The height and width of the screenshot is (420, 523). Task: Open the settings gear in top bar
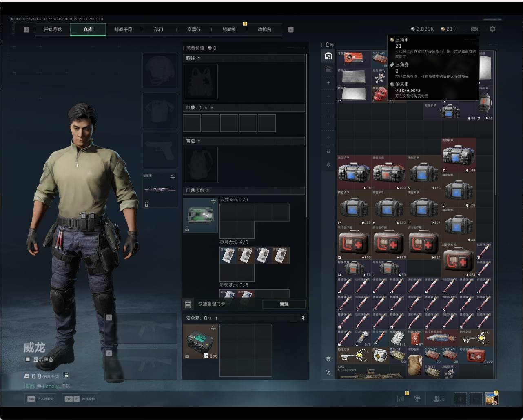coord(492,29)
